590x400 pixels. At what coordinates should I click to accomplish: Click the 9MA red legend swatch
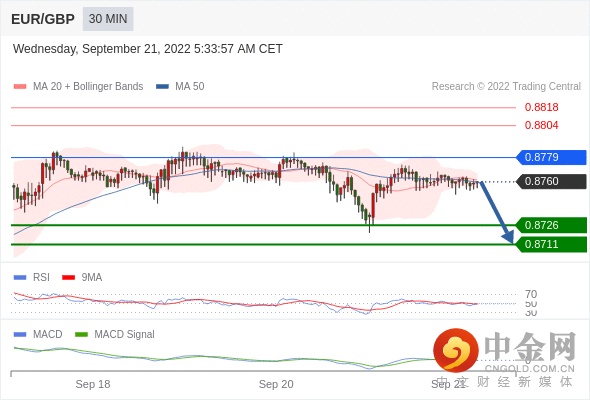(x=68, y=278)
